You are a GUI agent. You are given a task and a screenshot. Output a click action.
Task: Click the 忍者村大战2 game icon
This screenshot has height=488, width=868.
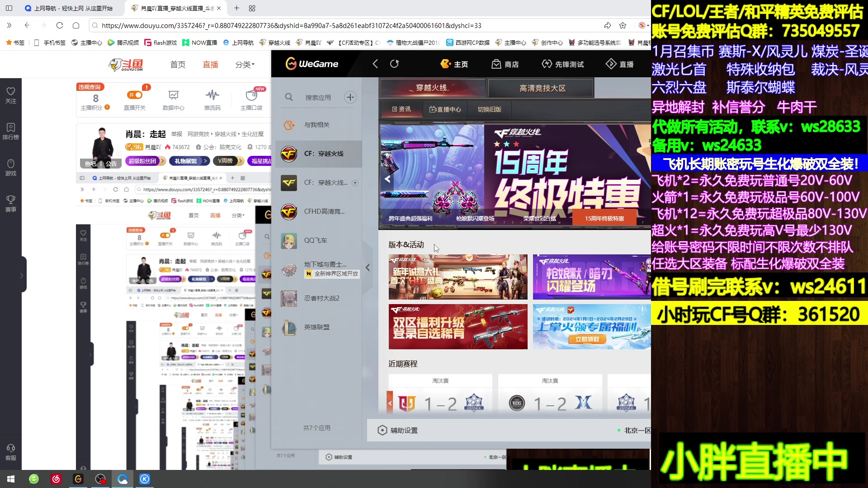pyautogui.click(x=289, y=299)
